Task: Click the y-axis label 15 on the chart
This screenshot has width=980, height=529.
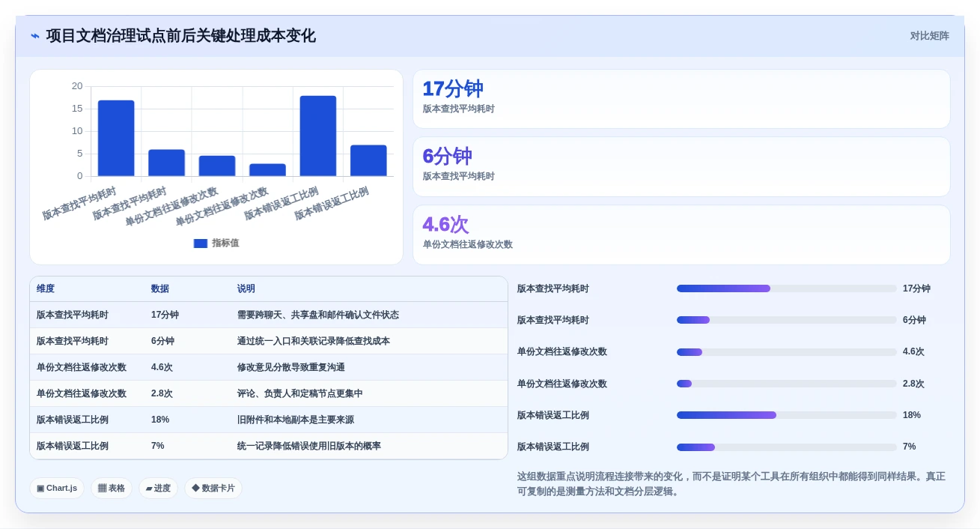Action: tap(77, 109)
